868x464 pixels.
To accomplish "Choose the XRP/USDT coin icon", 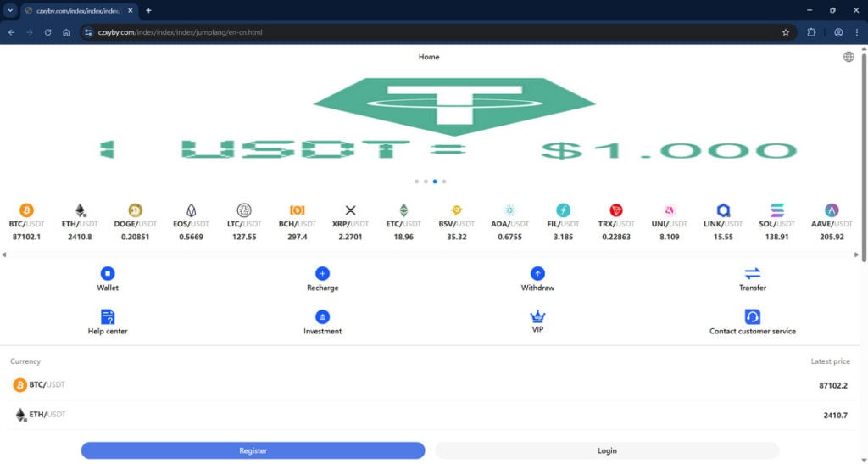I will pyautogui.click(x=350, y=210).
